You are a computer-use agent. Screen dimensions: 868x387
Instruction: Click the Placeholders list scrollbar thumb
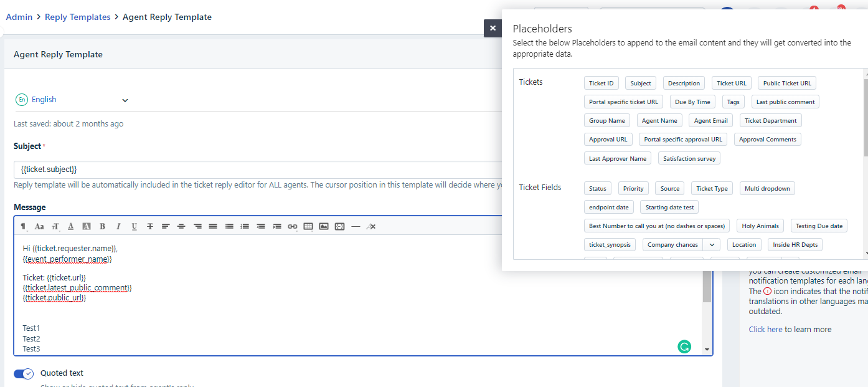click(866, 117)
